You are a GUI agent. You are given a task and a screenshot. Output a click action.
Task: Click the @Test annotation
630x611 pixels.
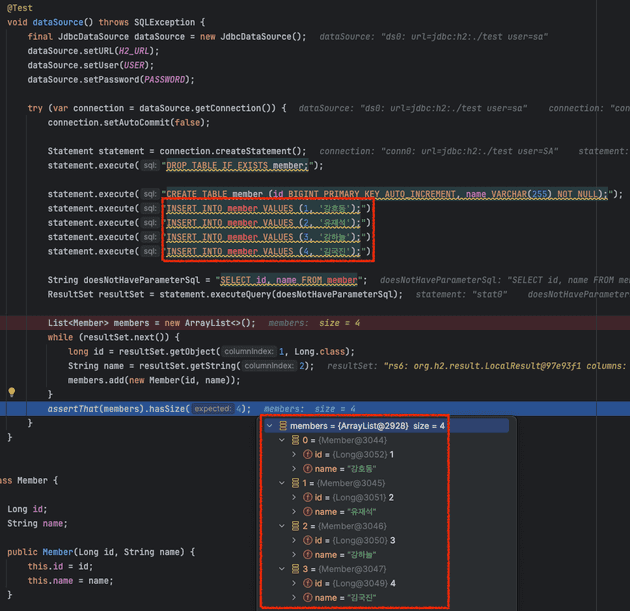click(x=20, y=8)
